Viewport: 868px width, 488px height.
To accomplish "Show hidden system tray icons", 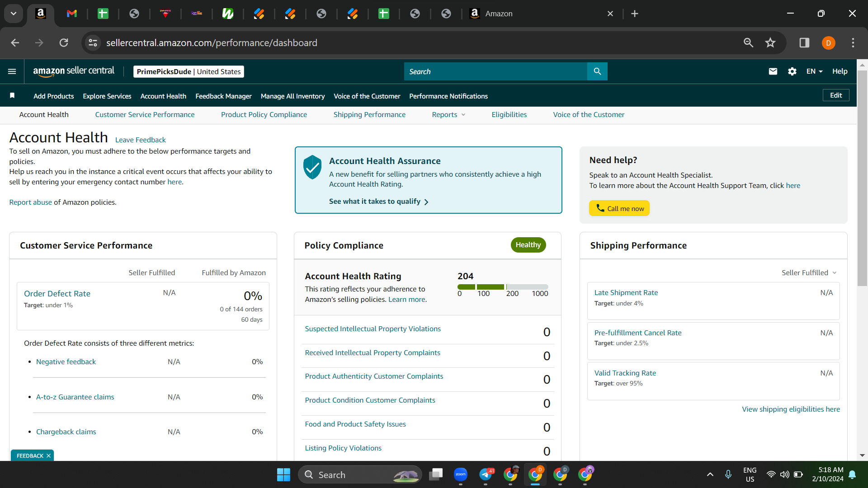I will tap(710, 474).
